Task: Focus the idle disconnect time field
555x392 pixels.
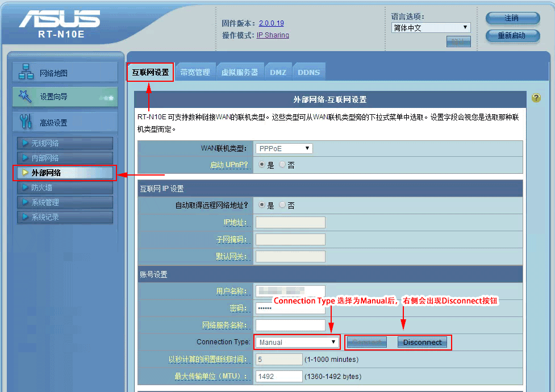Action: click(279, 359)
